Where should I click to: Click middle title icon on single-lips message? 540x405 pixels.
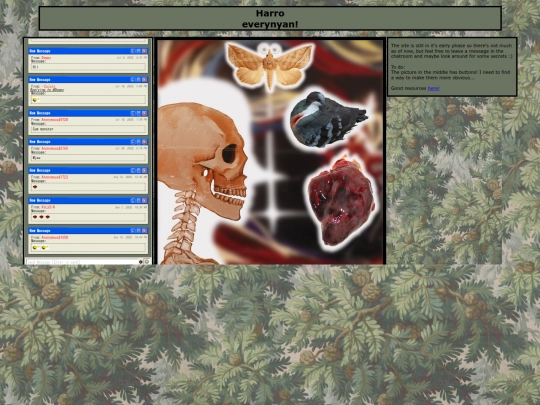point(139,170)
